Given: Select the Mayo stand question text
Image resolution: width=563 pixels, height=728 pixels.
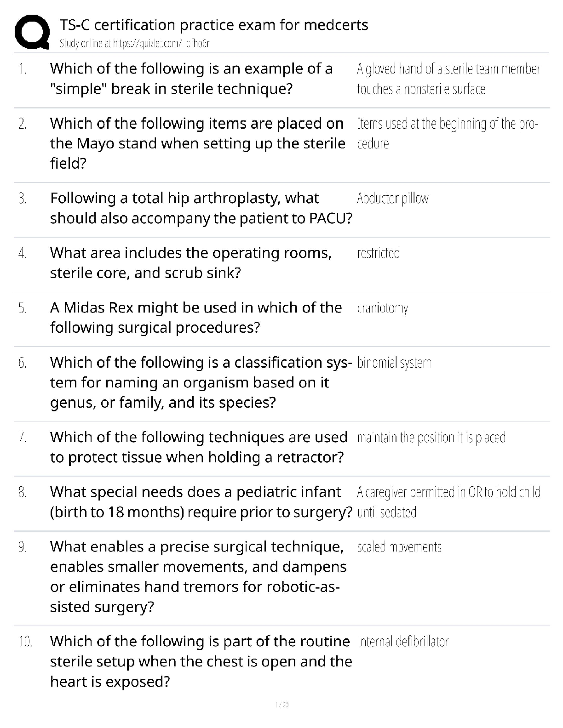Looking at the screenshot, I should [x=197, y=143].
